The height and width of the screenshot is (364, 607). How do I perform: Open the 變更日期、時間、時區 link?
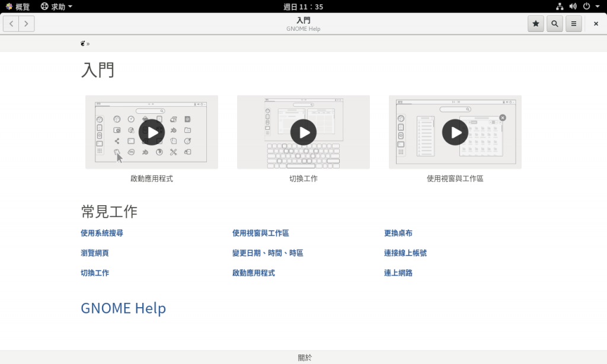pyautogui.click(x=267, y=253)
